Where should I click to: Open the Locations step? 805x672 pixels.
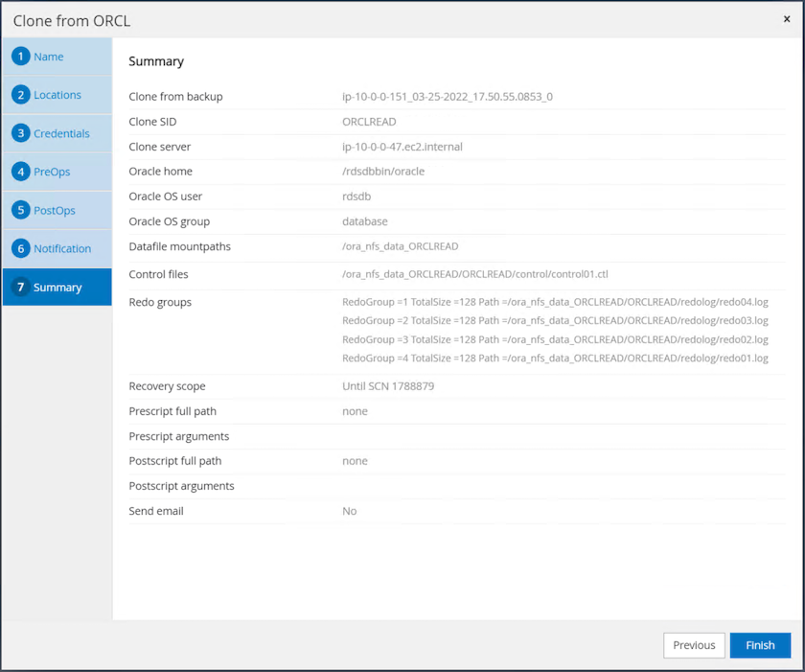[x=57, y=95]
